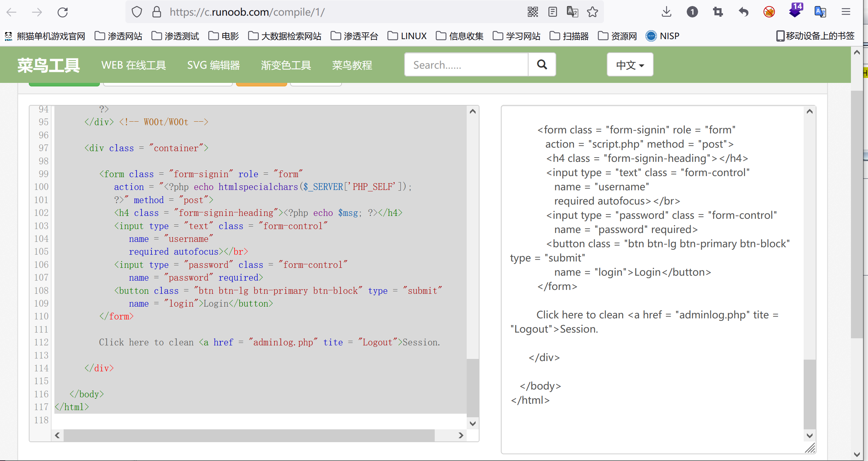Screen dimensions: 868x461
Task: Open the NISP bookmark
Action: (x=662, y=36)
